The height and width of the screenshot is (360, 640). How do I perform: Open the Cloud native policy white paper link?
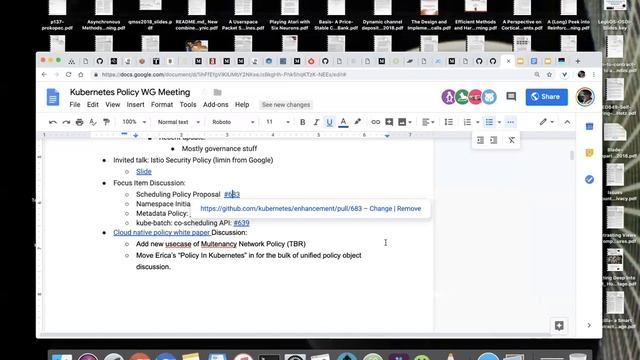(x=162, y=232)
